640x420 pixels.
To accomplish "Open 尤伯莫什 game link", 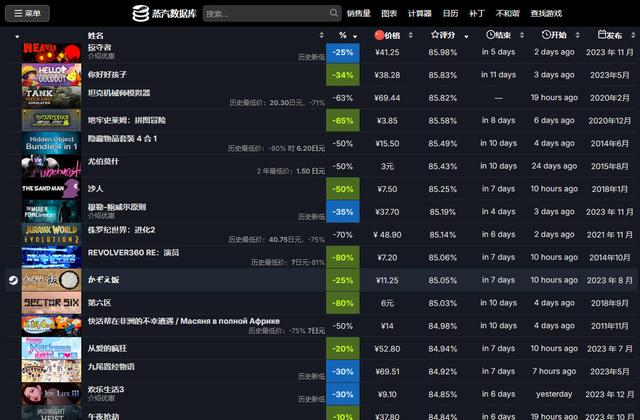I will tap(103, 162).
